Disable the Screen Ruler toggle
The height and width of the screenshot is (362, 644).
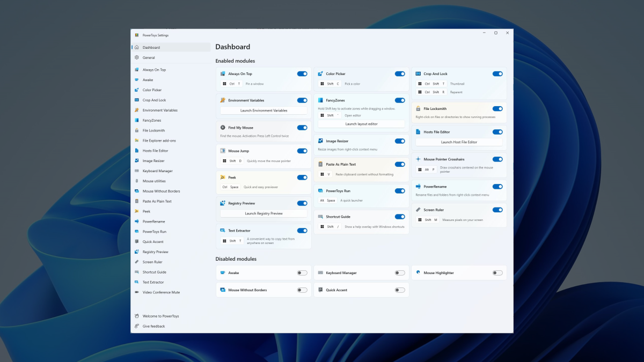pyautogui.click(x=497, y=210)
